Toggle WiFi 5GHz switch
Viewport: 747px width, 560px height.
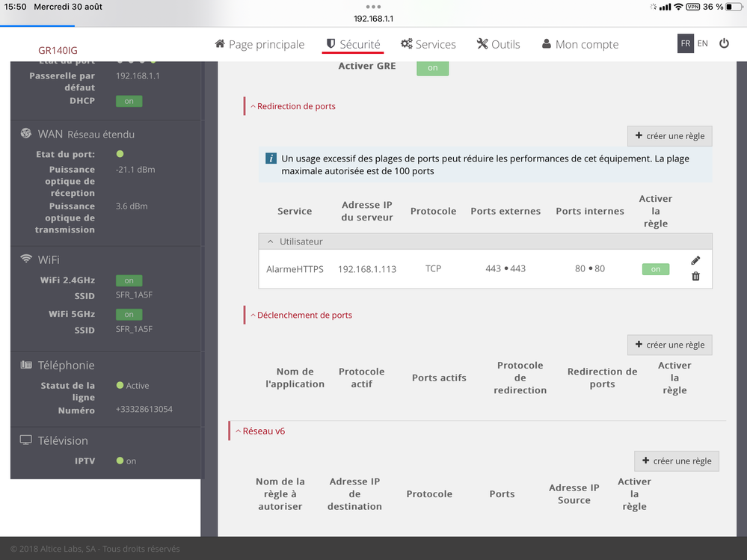tap(129, 315)
